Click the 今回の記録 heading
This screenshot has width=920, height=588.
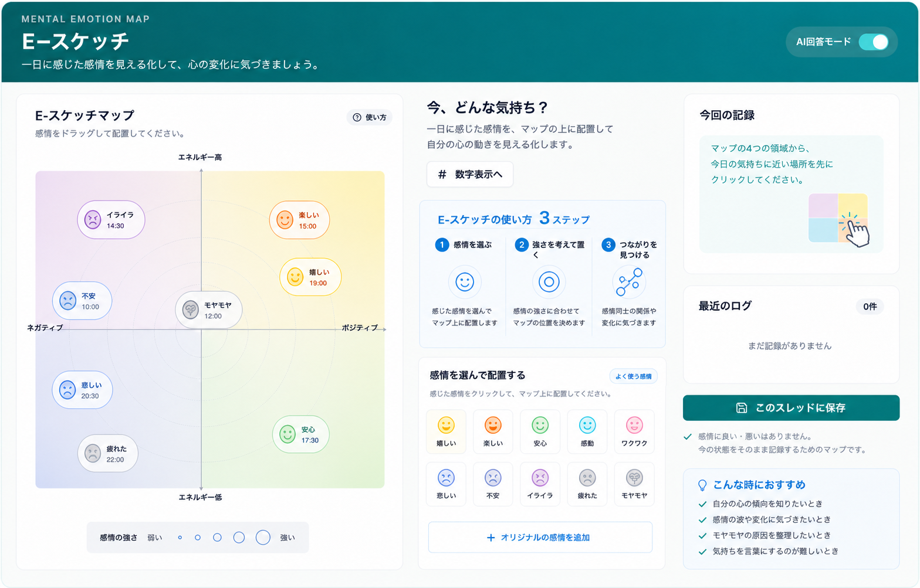point(727,115)
